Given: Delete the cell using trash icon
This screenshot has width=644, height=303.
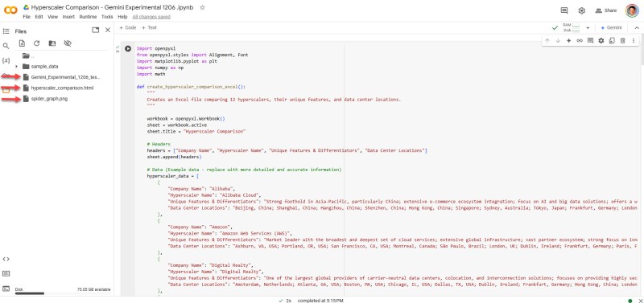Looking at the screenshot, I should point(622,41).
